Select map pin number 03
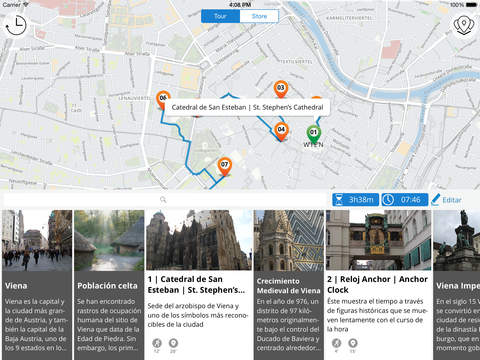This screenshot has width=480, height=360. tap(281, 89)
